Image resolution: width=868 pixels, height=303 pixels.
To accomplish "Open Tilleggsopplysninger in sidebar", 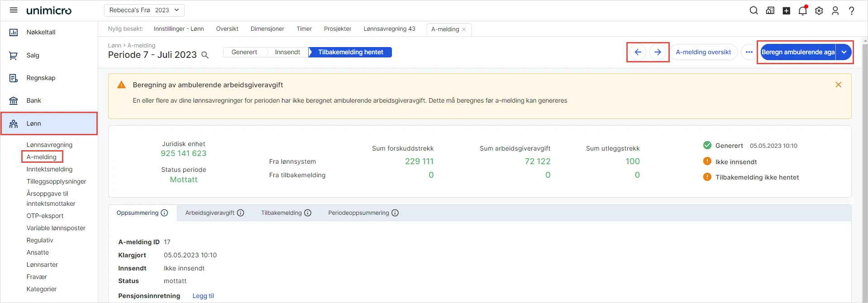I will point(56,181).
